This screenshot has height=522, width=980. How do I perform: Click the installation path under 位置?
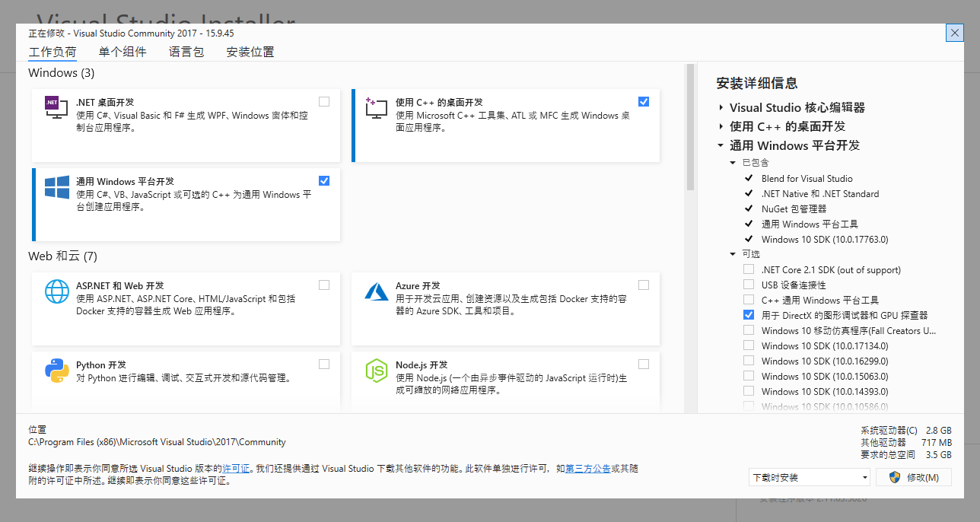tap(157, 441)
